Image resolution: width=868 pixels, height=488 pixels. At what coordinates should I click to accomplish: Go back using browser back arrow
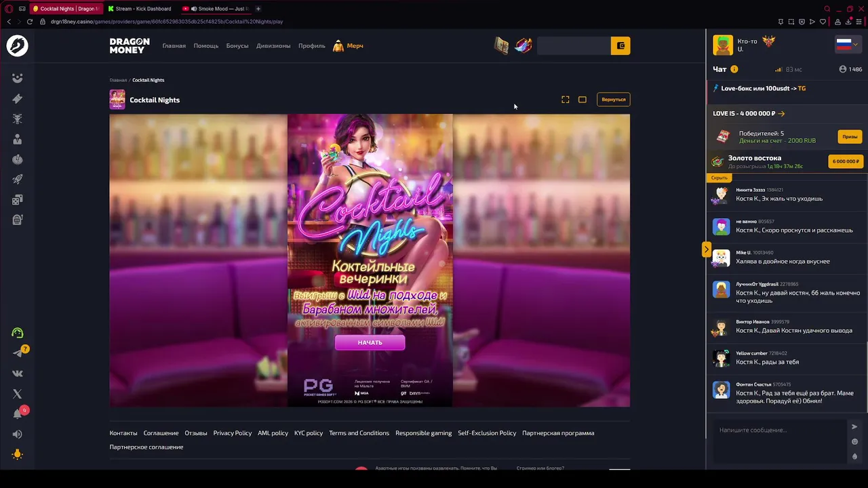9,22
